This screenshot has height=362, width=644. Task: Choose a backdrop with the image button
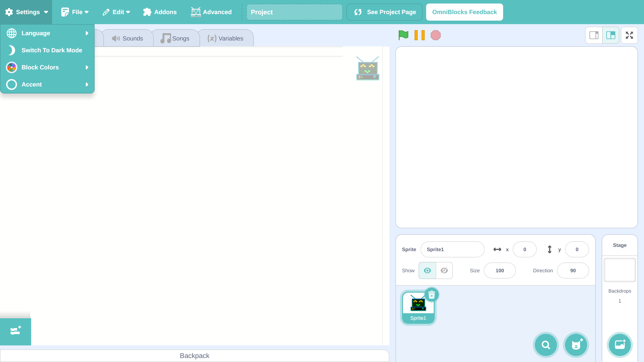pyautogui.click(x=620, y=345)
